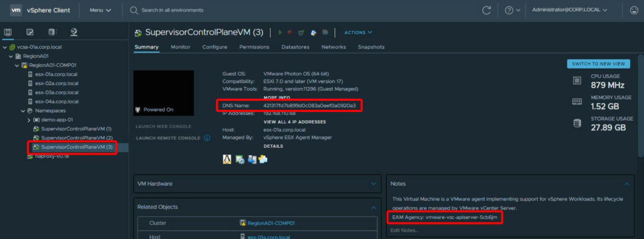The height and width of the screenshot is (239, 644).
Task: Click the smiley feedback icon
Action: coord(634,10)
